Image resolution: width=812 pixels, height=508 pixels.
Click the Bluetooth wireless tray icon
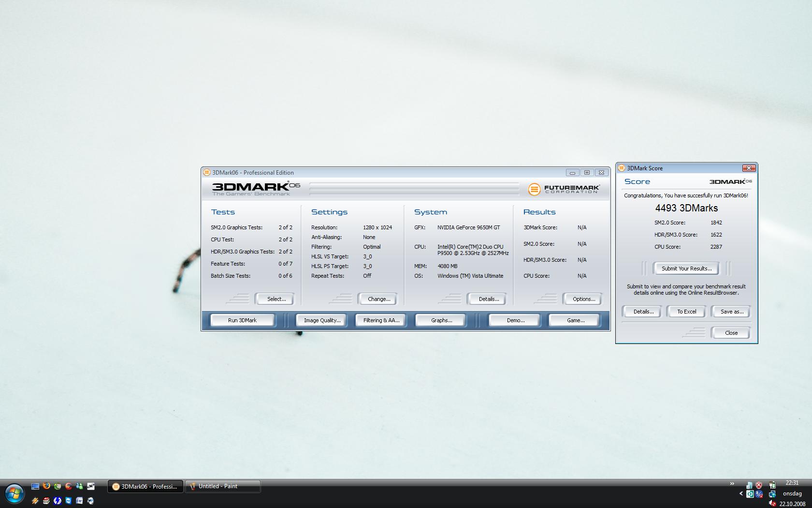tap(759, 494)
